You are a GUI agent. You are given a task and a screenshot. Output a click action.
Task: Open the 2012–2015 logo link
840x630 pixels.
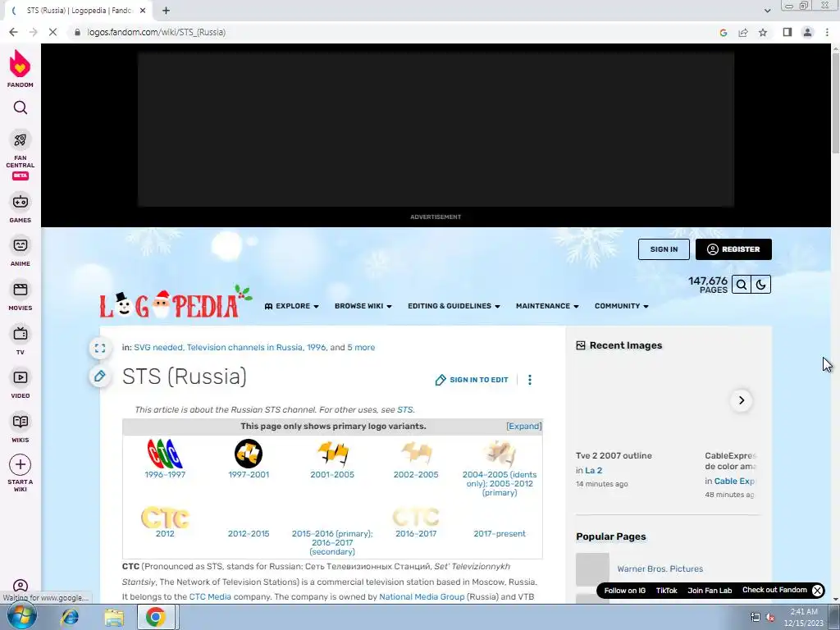click(x=249, y=533)
